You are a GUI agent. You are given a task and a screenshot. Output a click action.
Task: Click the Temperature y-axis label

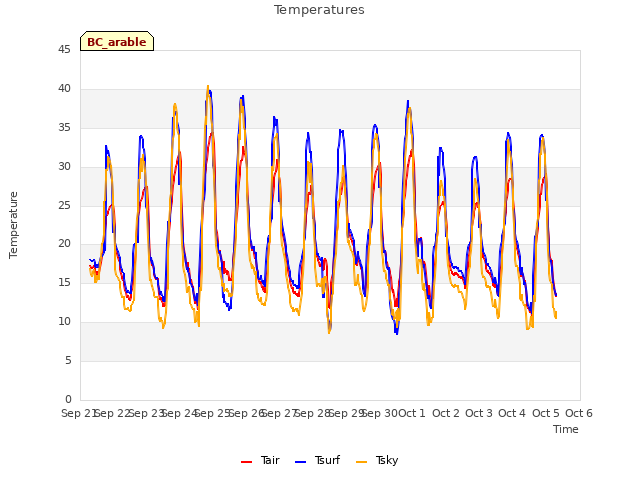point(13,225)
